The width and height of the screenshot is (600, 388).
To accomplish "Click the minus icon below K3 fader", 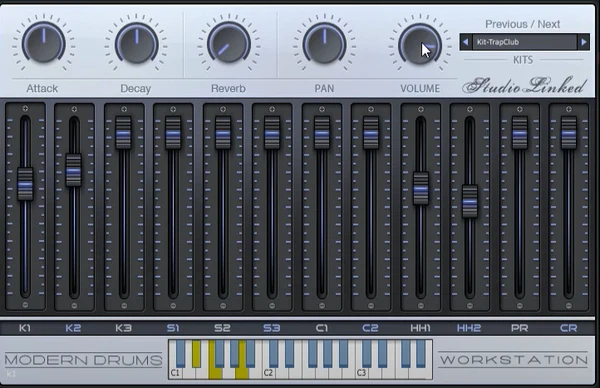I will 124,306.
